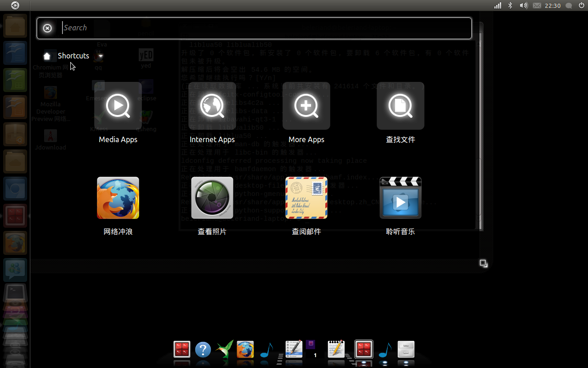This screenshot has width=588, height=368.
Task: Open the blue question mark help icon in the dock
Action: pos(203,350)
